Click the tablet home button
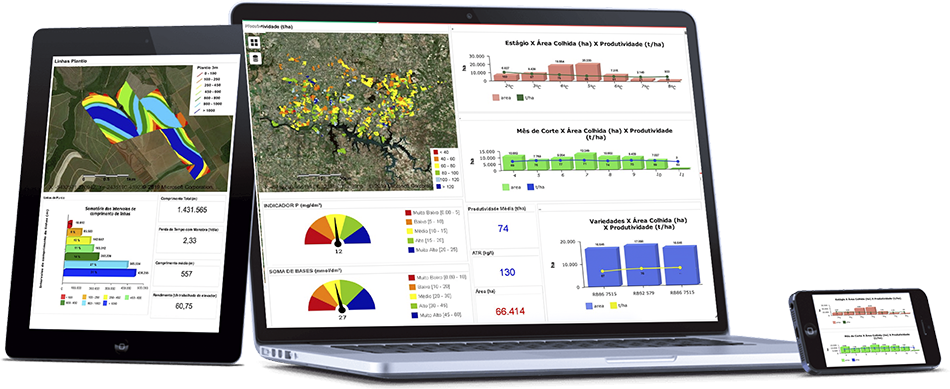 (122, 347)
